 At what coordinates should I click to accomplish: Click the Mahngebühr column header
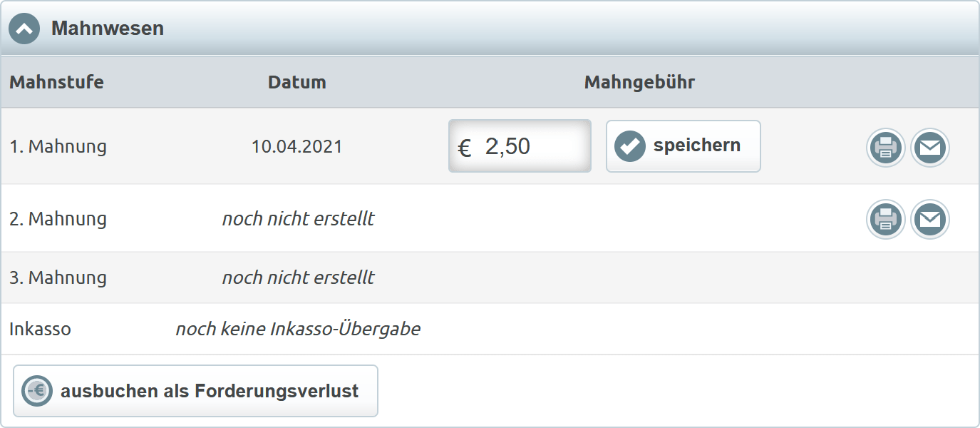tap(639, 82)
